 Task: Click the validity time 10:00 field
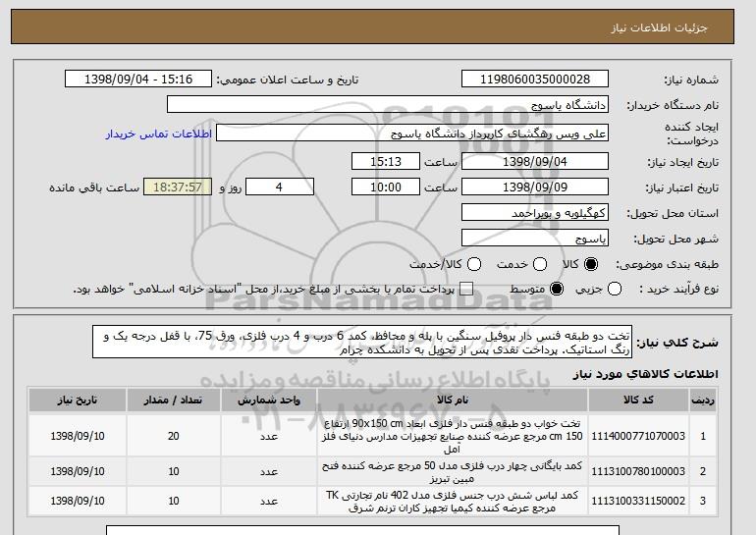coord(386,187)
